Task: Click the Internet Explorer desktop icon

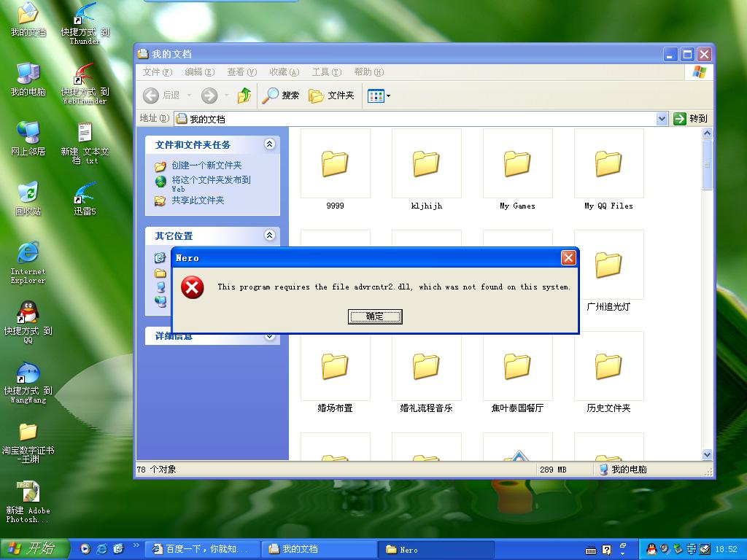Action: pos(28,262)
